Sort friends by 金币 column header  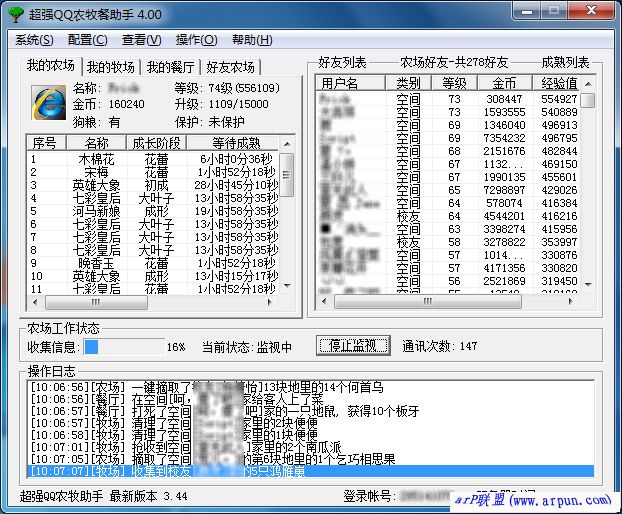point(505,83)
